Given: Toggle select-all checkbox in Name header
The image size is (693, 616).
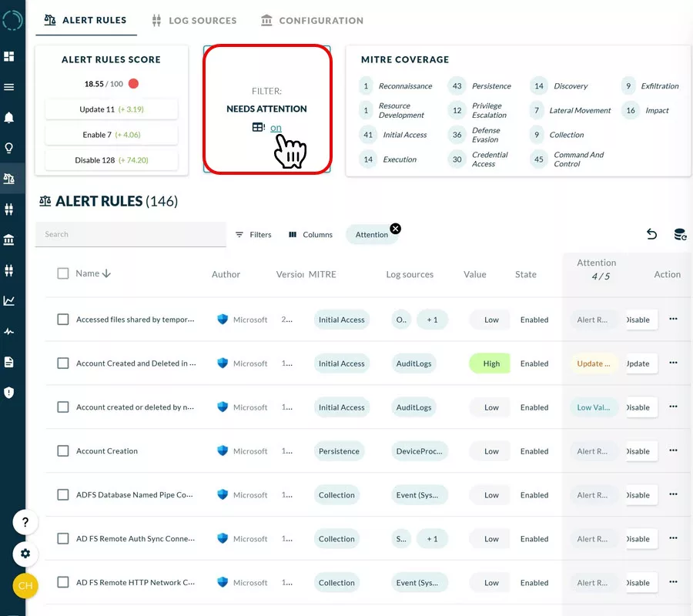Looking at the screenshot, I should (x=63, y=273).
